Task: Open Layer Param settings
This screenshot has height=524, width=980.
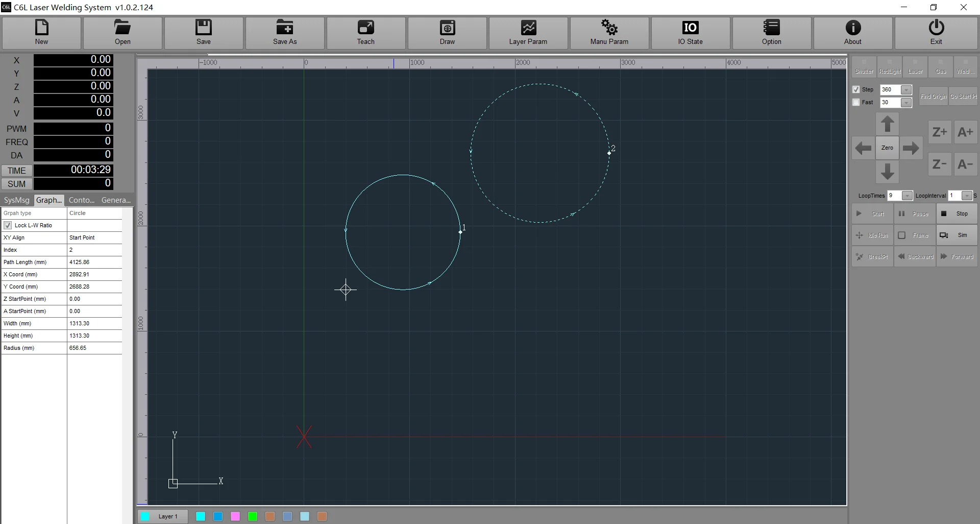Action: click(528, 33)
